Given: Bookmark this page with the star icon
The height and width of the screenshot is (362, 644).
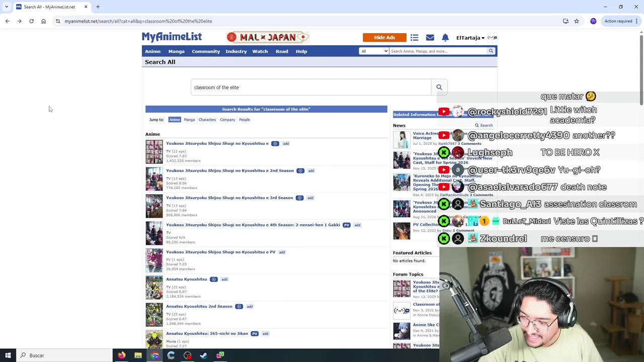Looking at the screenshot, I should [x=577, y=21].
